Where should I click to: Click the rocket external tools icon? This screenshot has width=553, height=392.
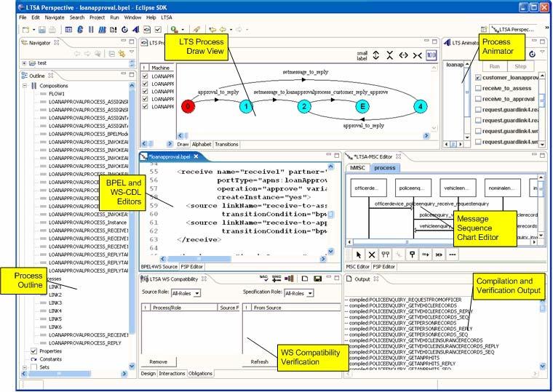197,30
